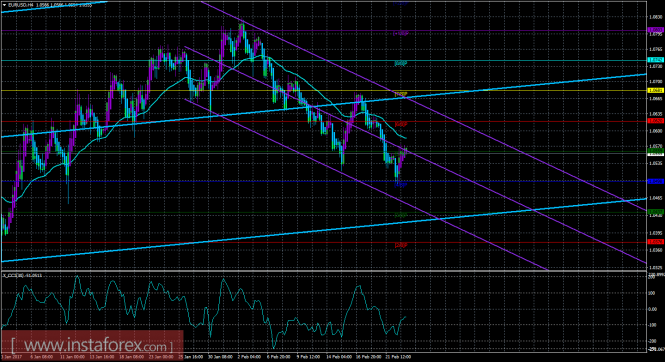Click the EURUSD,H4 chart title
665x362 pixels.
pyautogui.click(x=20, y=5)
